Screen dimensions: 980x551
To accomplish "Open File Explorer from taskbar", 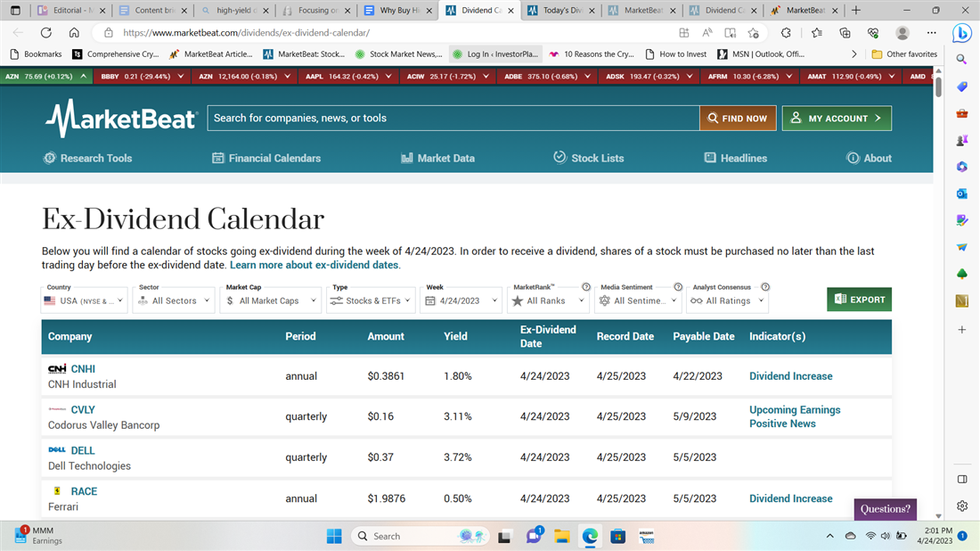I will (561, 536).
